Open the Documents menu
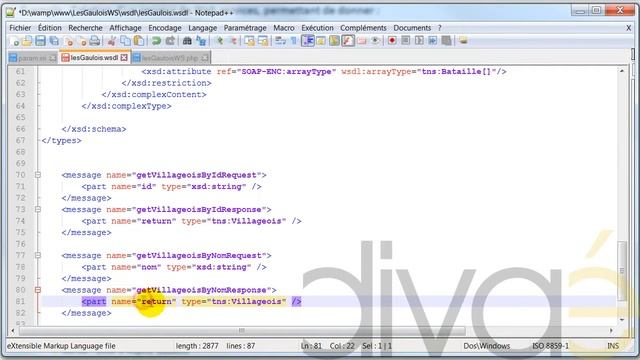Viewport: 640px width, 360px height. click(412, 28)
